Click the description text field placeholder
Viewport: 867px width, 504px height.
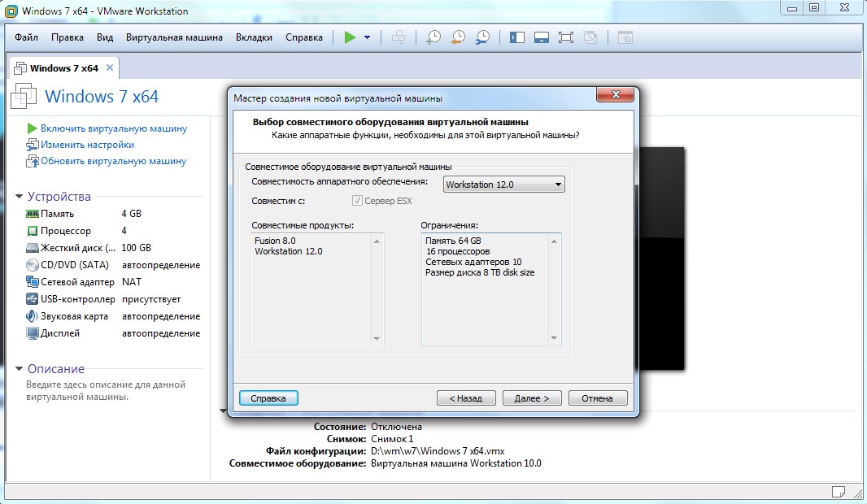pos(106,391)
